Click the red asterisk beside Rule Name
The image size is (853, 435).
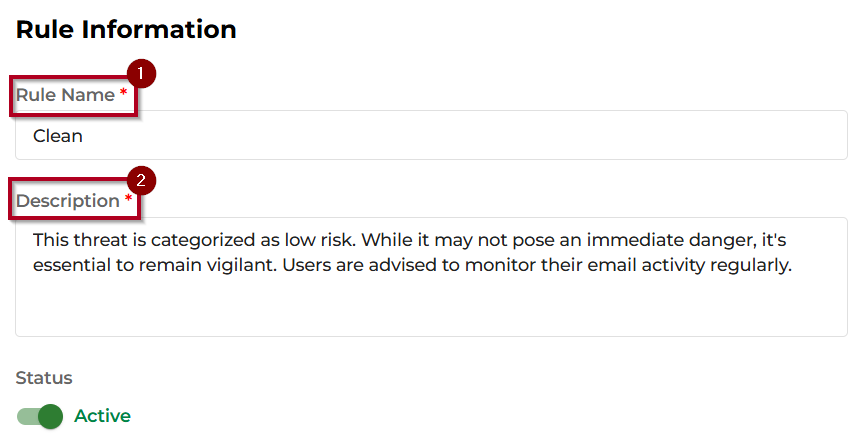click(x=123, y=94)
